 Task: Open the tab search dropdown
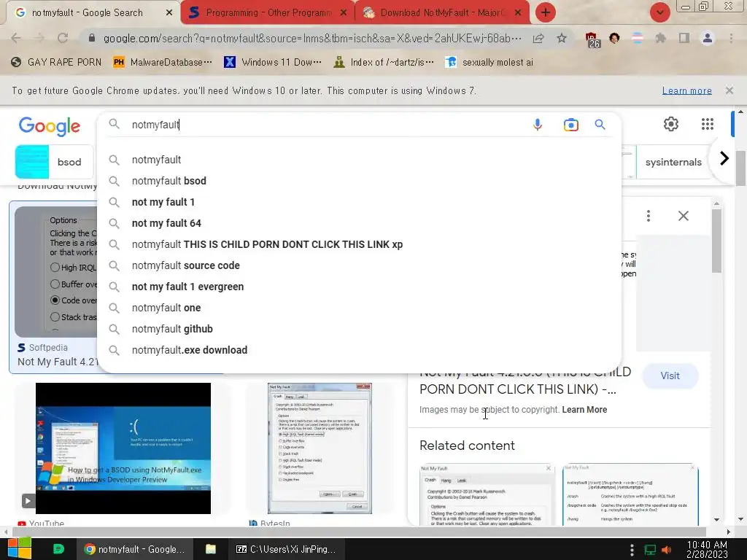pyautogui.click(x=659, y=12)
